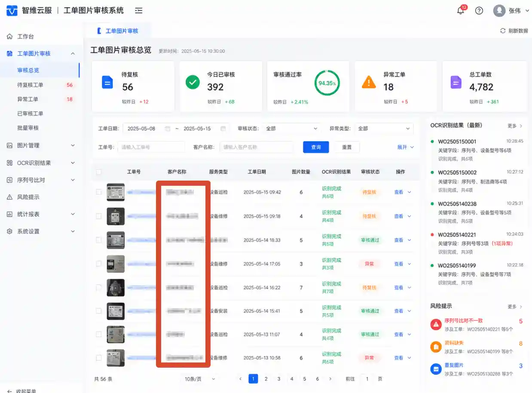Screen dimensions: 532x393
Task: Click the 前往 page number input
Action: (x=367, y=379)
